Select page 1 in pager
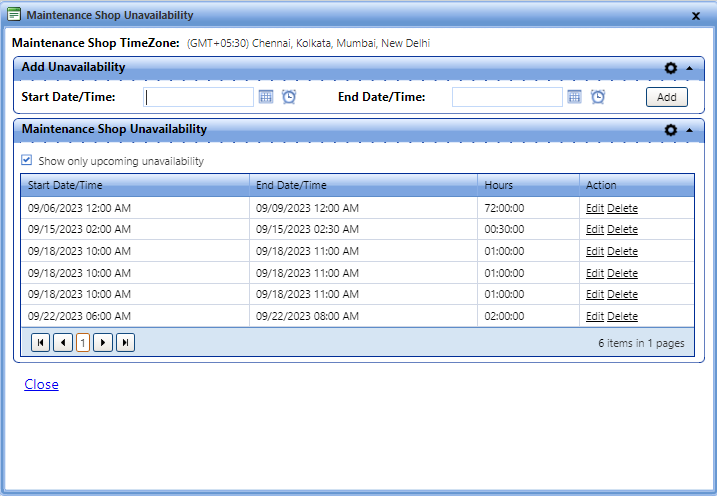717x496 pixels. [83, 342]
